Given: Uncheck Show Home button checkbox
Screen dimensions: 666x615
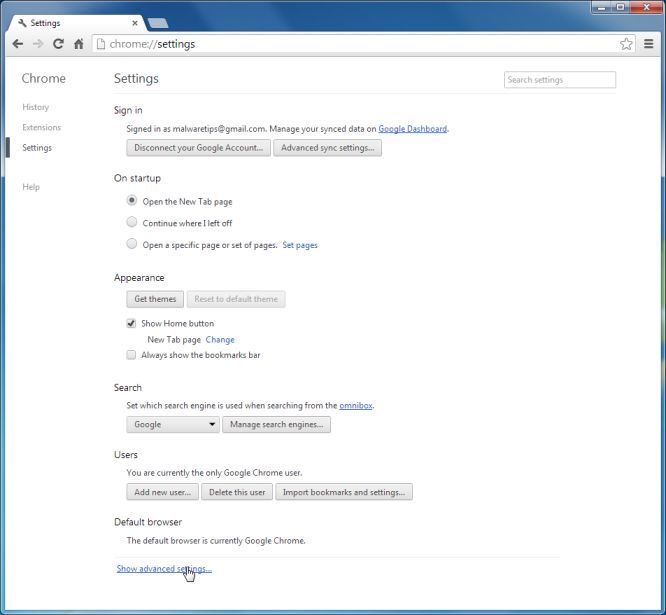Looking at the screenshot, I should (x=131, y=324).
